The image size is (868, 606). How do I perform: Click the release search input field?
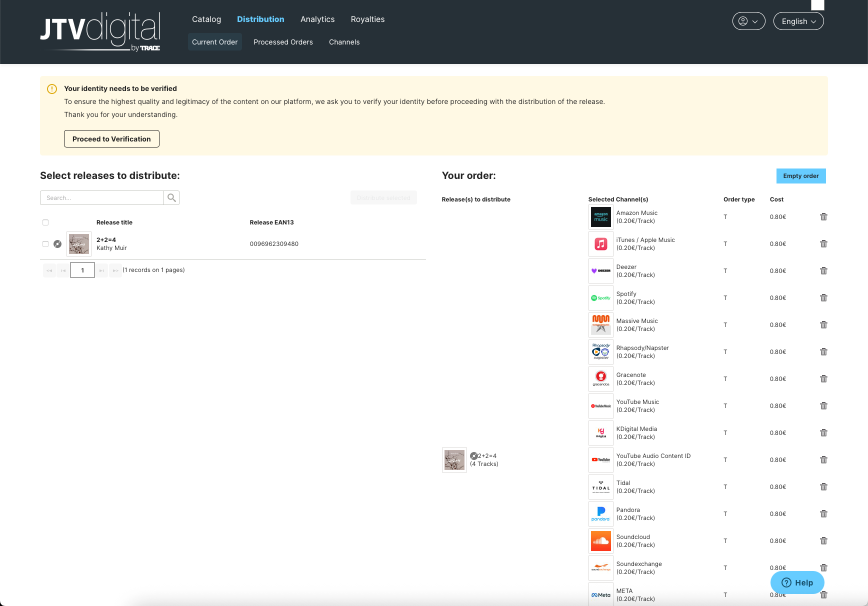click(102, 198)
